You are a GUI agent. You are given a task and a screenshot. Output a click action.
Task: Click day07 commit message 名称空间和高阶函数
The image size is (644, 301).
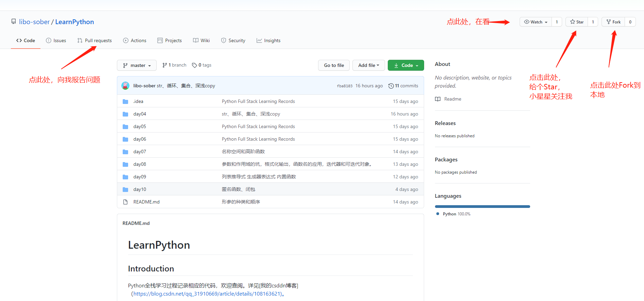(x=243, y=152)
